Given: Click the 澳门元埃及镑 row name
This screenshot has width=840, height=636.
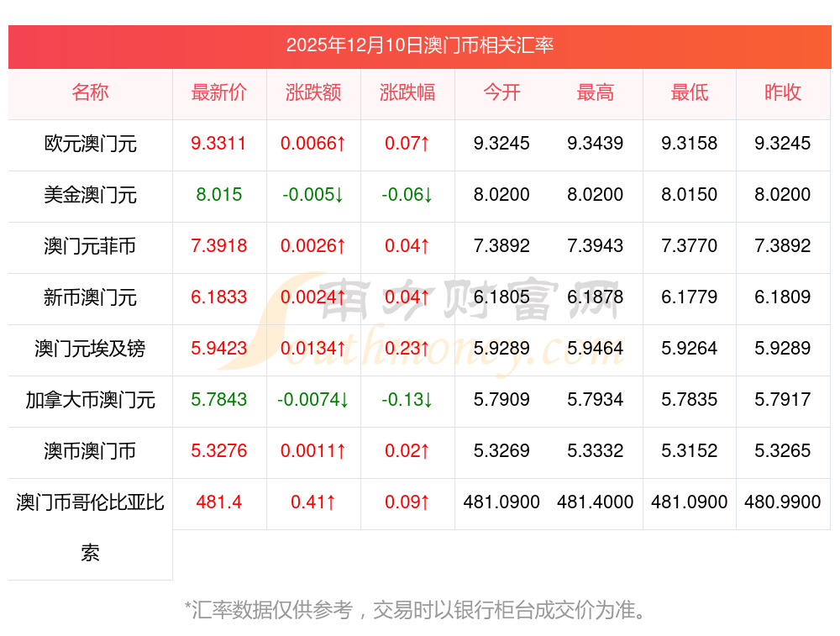Looking at the screenshot, I should pos(90,349).
